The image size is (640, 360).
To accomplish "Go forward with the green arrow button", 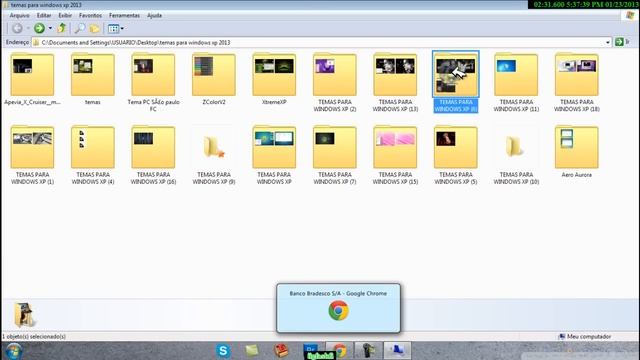I will tap(39, 28).
